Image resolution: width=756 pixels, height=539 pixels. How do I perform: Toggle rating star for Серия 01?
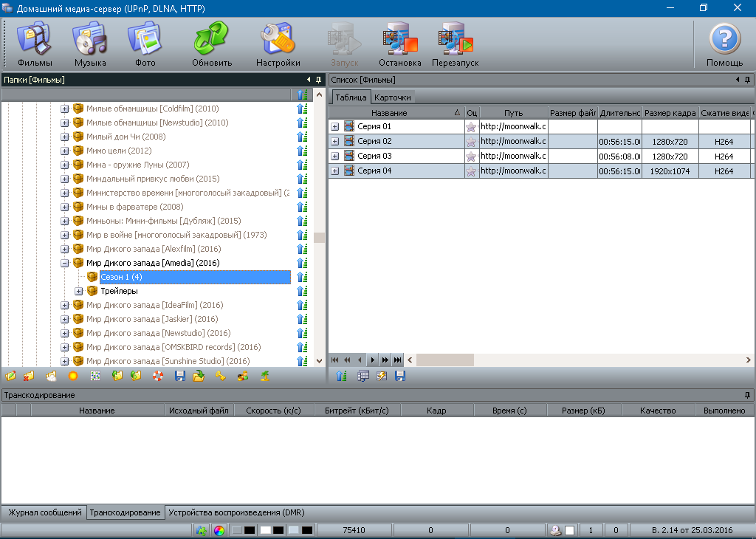pyautogui.click(x=471, y=127)
